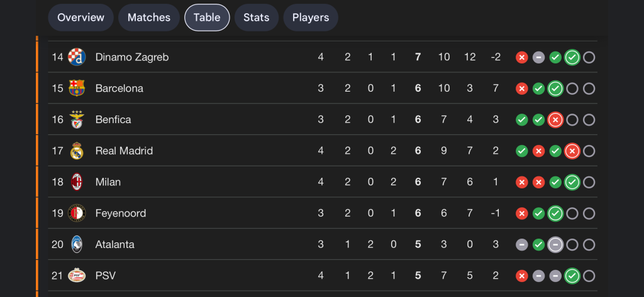The height and width of the screenshot is (297, 644).
Task: Open the Barcelona team name link
Action: pyautogui.click(x=119, y=89)
